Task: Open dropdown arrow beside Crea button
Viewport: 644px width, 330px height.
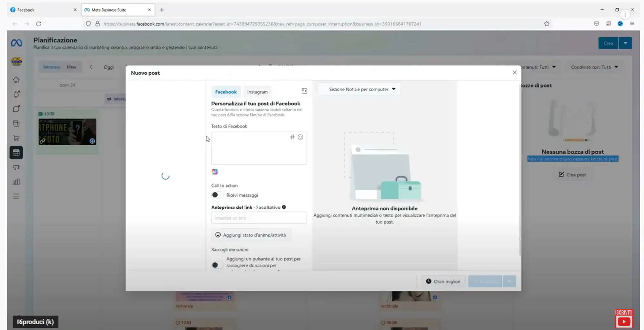Action: point(625,43)
